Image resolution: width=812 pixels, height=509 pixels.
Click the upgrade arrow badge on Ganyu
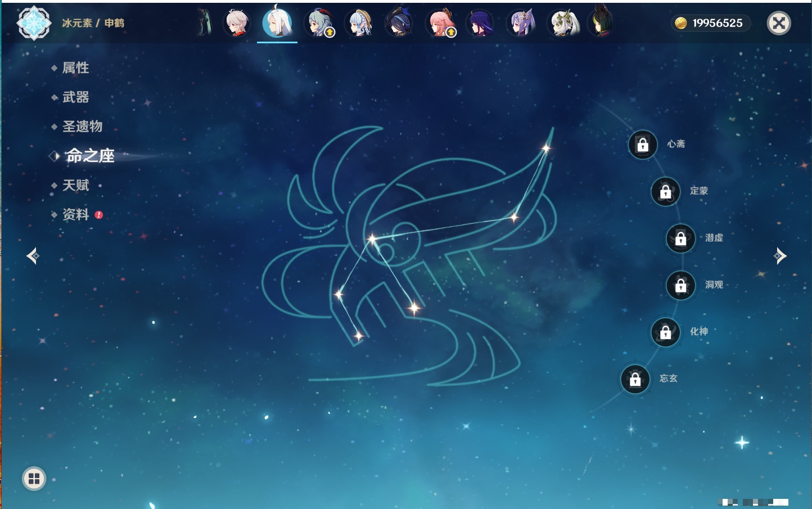(x=330, y=33)
